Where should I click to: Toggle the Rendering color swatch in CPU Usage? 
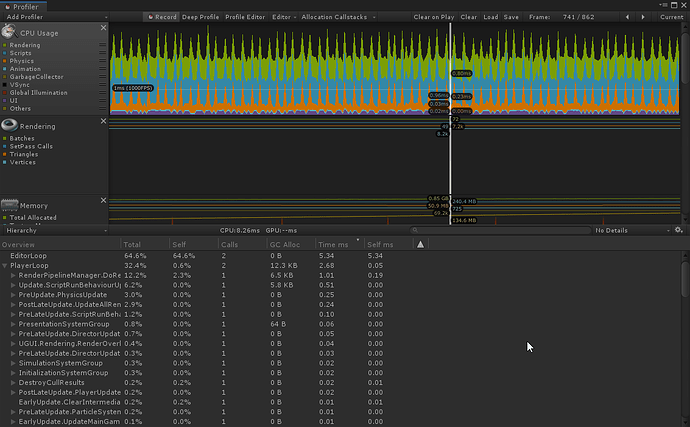[4, 45]
